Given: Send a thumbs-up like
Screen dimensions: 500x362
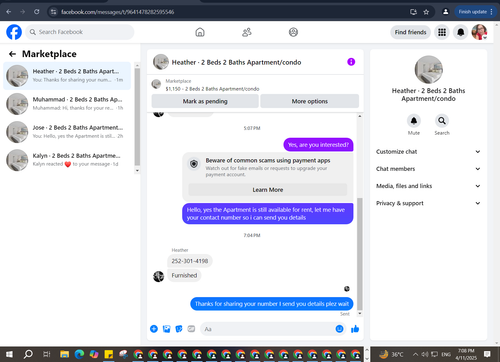Looking at the screenshot, I should click(355, 329).
